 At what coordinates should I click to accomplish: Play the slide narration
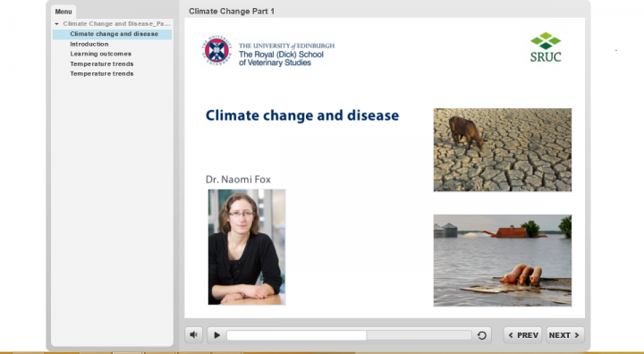pos(216,335)
